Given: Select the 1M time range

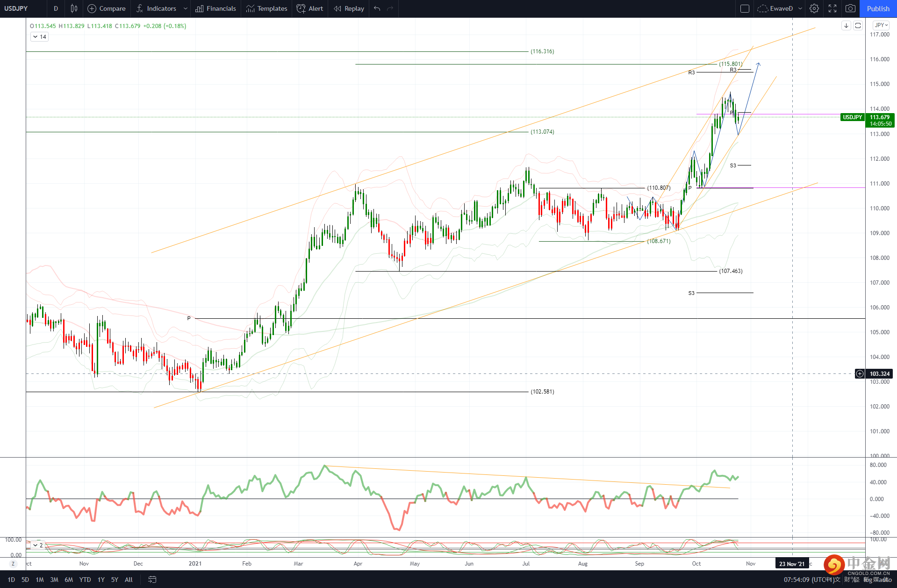Looking at the screenshot, I should tap(40, 580).
